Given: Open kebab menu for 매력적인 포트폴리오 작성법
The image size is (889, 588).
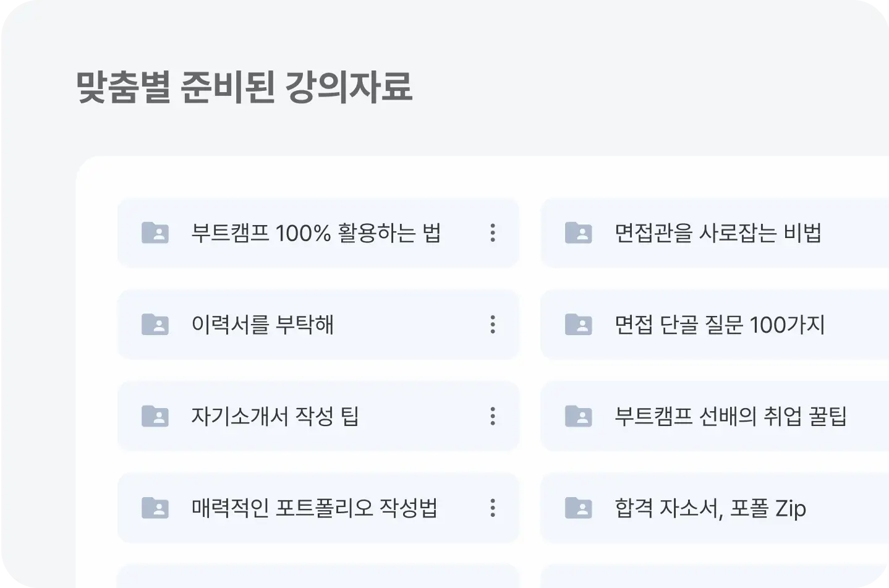Looking at the screenshot, I should [x=493, y=508].
